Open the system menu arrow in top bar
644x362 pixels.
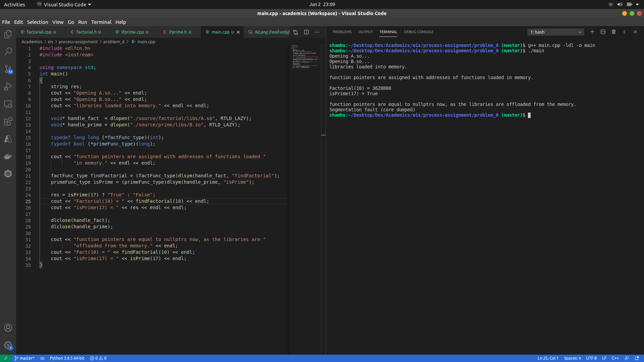click(637, 5)
